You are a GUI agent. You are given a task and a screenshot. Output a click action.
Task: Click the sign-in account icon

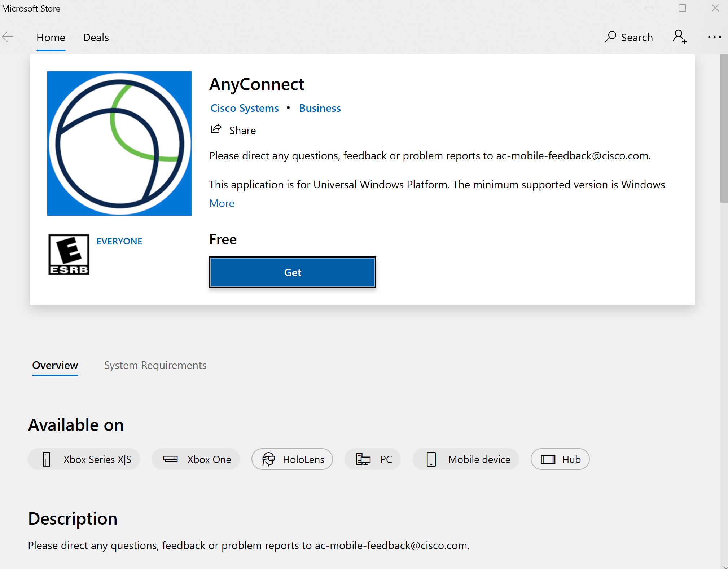(679, 36)
